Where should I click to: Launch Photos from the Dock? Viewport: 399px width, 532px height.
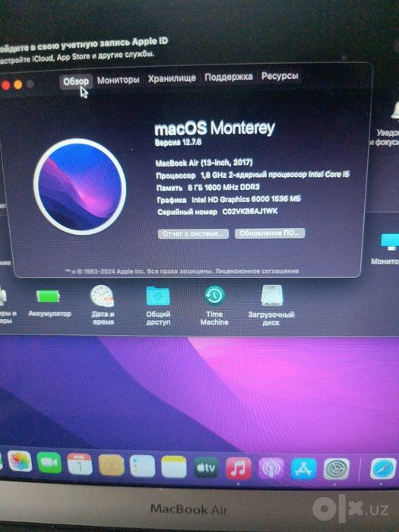click(x=20, y=461)
